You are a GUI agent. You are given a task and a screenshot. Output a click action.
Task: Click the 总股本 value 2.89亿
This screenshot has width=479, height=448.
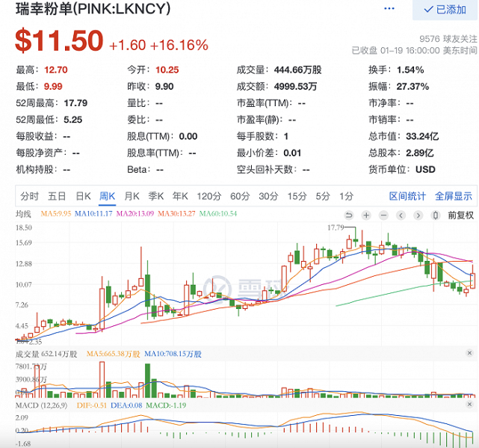pos(420,153)
